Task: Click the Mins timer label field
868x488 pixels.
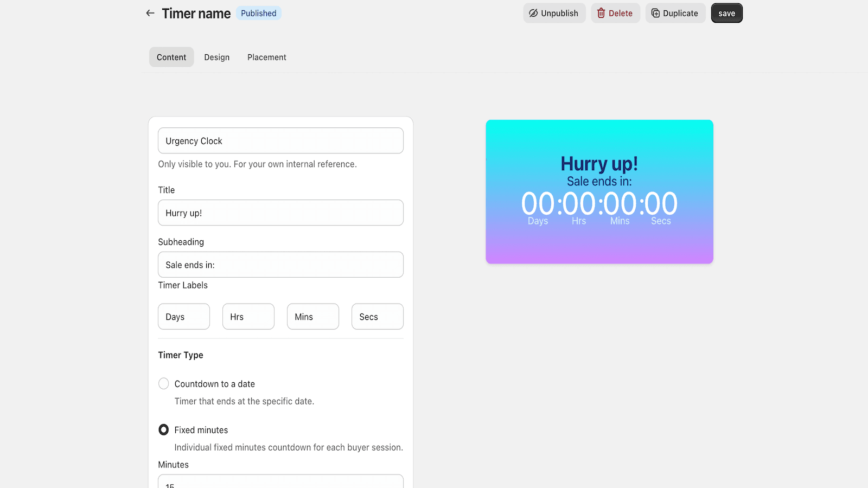Action: pyautogui.click(x=312, y=317)
